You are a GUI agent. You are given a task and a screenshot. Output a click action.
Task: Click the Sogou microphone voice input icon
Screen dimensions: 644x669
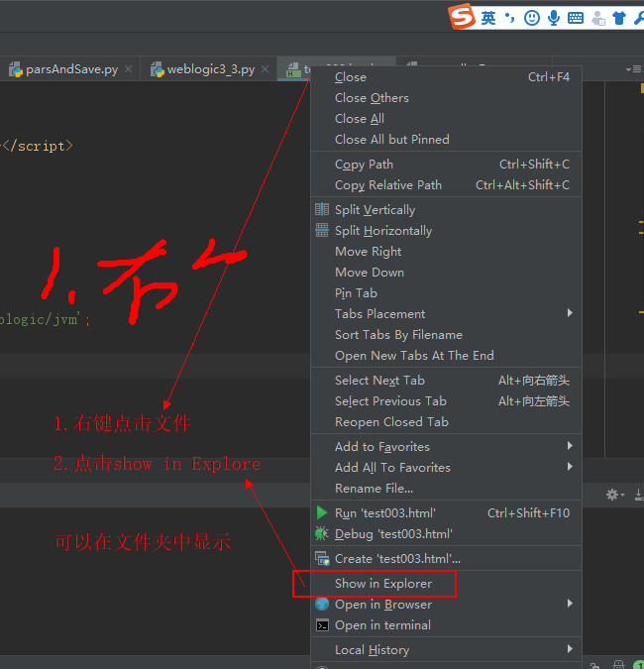[554, 18]
